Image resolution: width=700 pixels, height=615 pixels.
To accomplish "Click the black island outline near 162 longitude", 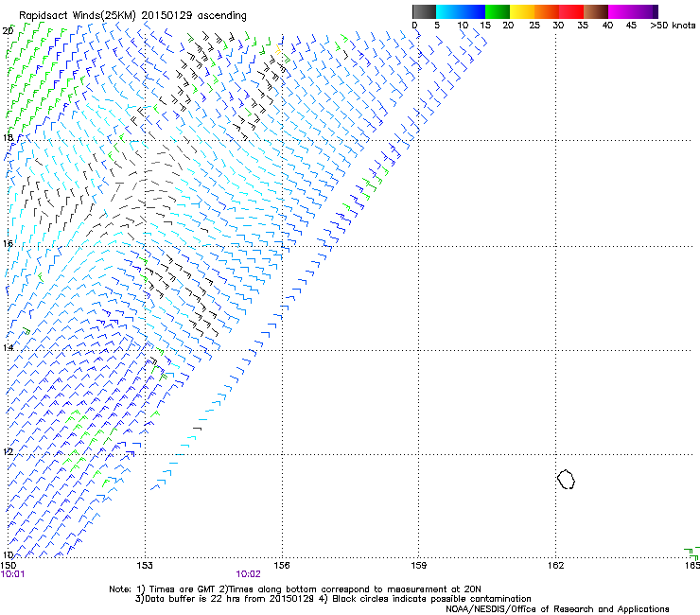I will (566, 479).
